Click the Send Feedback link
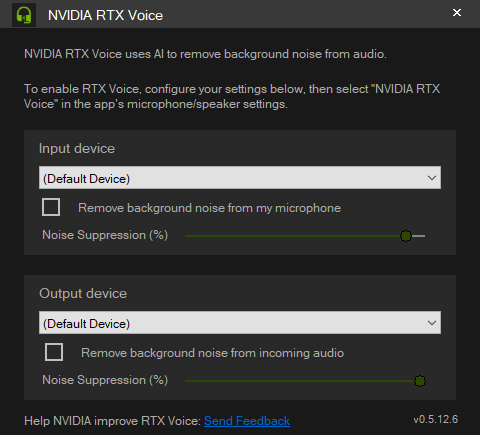Viewport: 480px width, 435px height. 247,421
